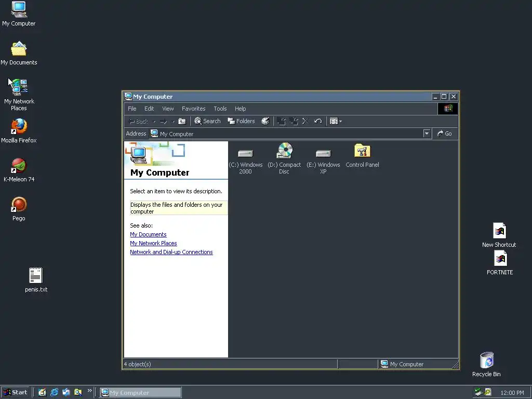Screen dimensions: 532x399
Task: Click the fourth quick launch search icon
Action: (x=78, y=393)
